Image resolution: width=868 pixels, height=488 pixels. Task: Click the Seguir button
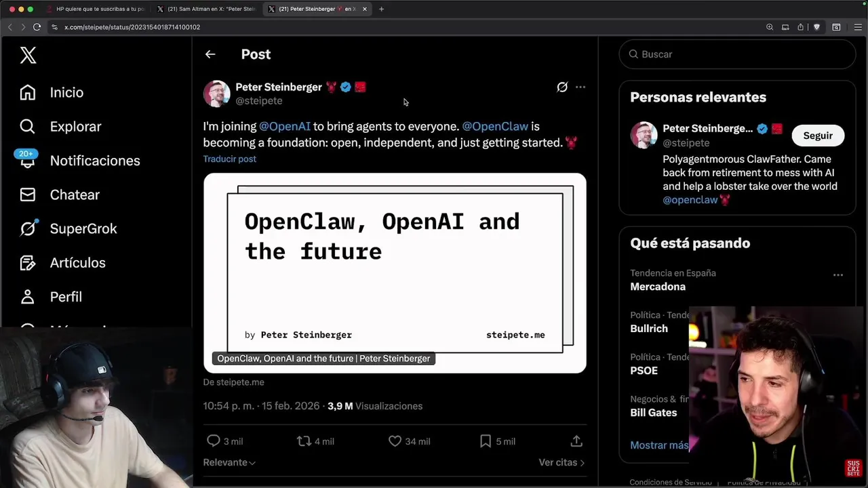[818, 136]
